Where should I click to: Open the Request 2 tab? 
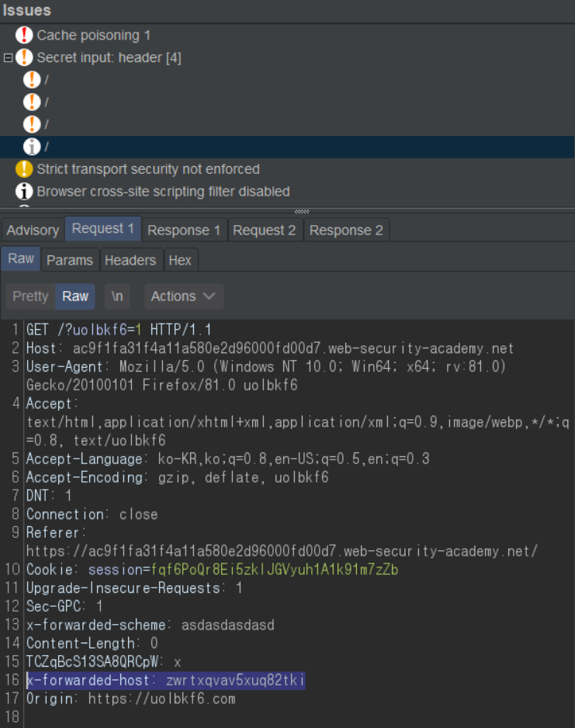(x=264, y=231)
